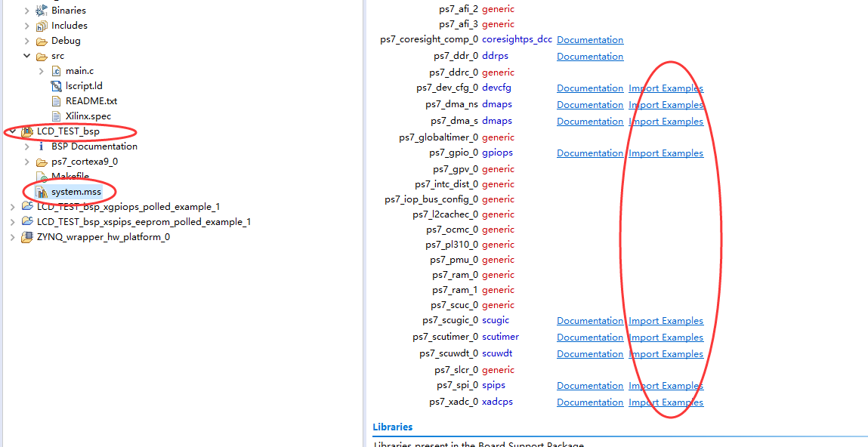Image resolution: width=868 pixels, height=447 pixels.
Task: Click Import Examples for ps7_spi_0
Action: pyautogui.click(x=666, y=386)
